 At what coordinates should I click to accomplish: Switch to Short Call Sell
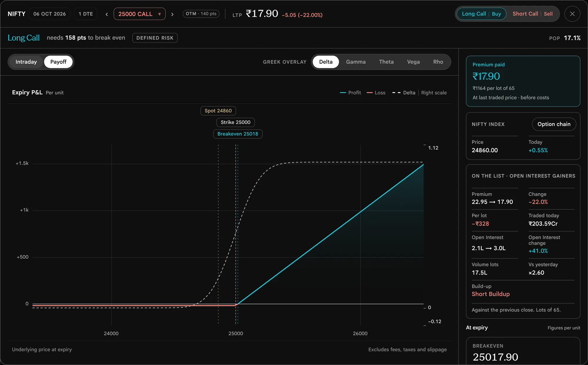pyautogui.click(x=532, y=14)
